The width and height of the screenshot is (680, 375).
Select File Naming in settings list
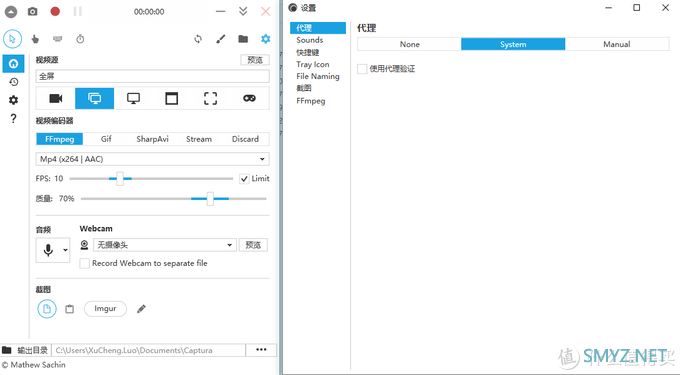pyautogui.click(x=318, y=76)
